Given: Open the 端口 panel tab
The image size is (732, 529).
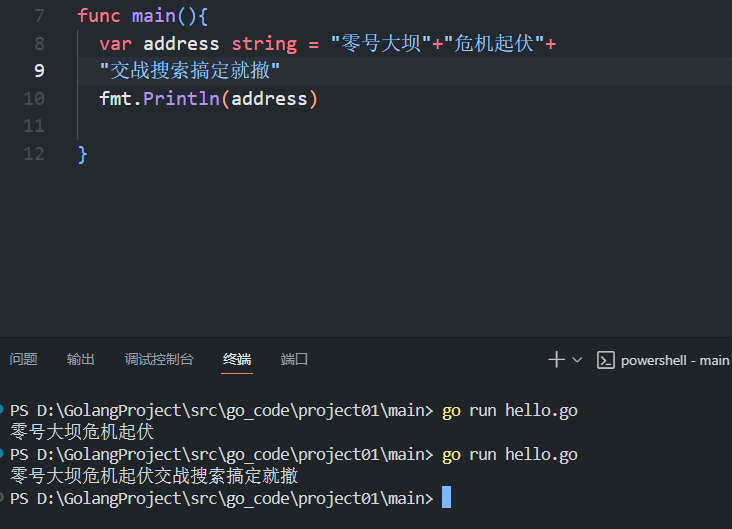Looking at the screenshot, I should click(295, 359).
